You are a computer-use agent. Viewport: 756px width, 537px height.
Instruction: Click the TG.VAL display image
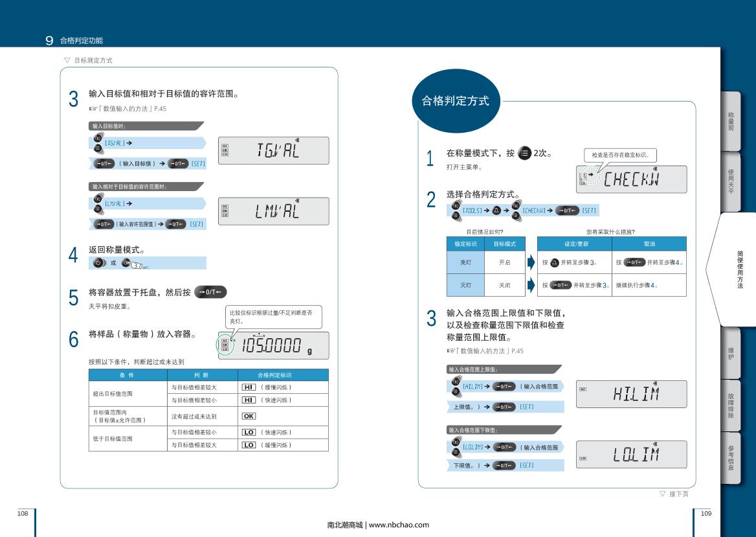tap(274, 151)
